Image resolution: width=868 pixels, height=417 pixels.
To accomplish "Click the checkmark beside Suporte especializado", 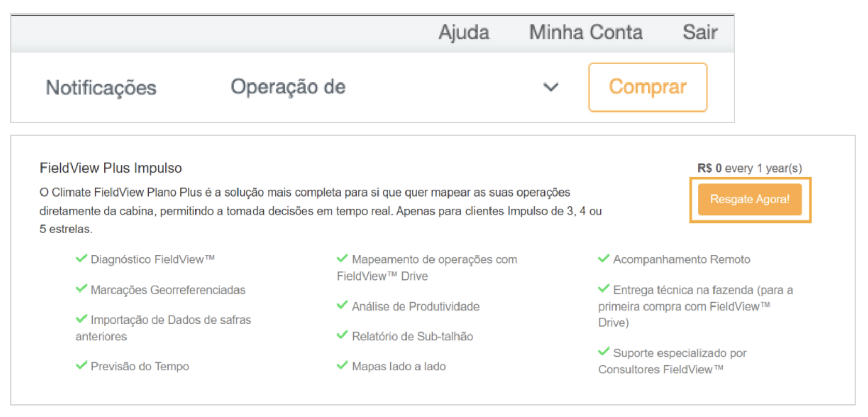I will click(x=604, y=352).
